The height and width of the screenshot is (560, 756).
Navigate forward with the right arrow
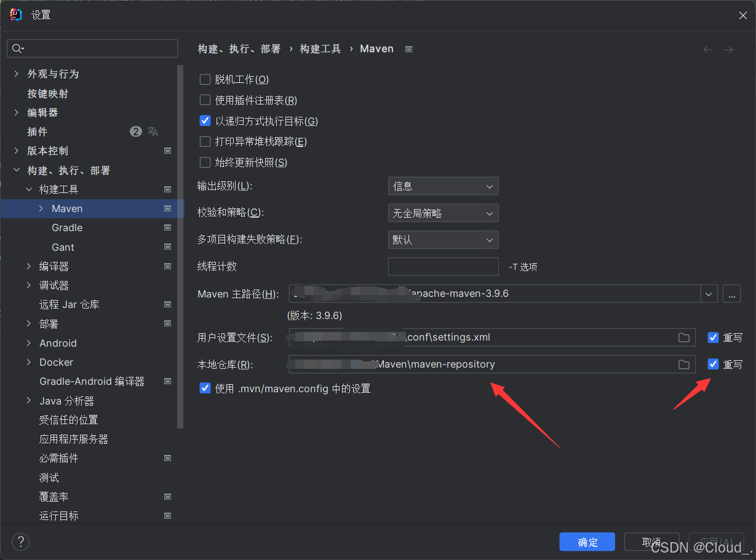click(x=728, y=50)
